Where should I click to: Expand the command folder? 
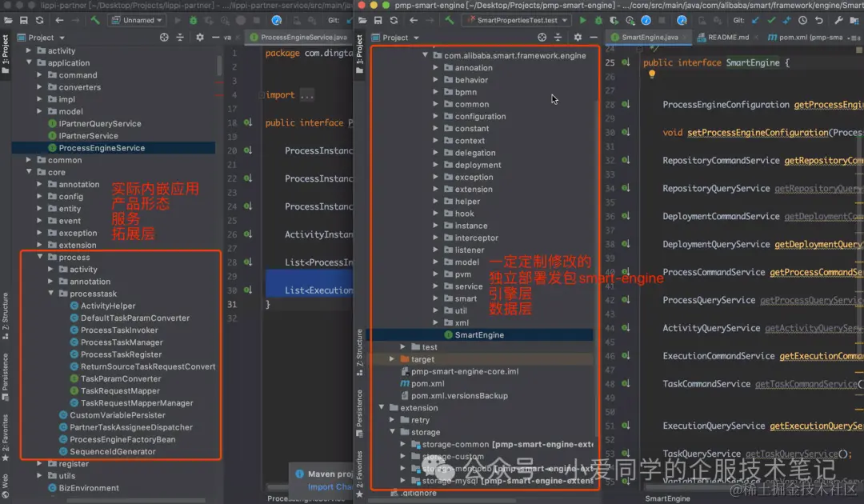tap(40, 75)
